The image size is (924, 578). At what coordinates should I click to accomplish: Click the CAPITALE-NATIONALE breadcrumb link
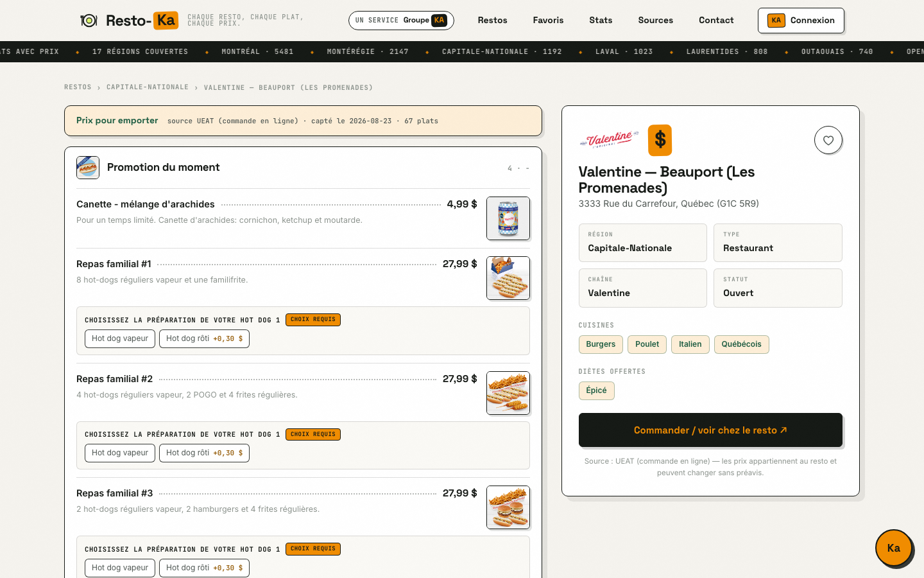(x=148, y=87)
